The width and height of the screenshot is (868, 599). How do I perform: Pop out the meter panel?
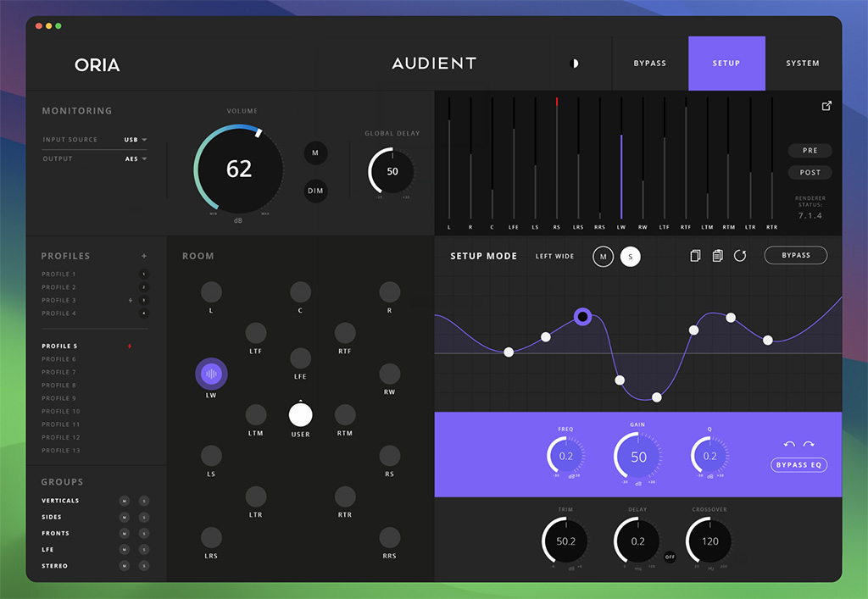pyautogui.click(x=826, y=106)
